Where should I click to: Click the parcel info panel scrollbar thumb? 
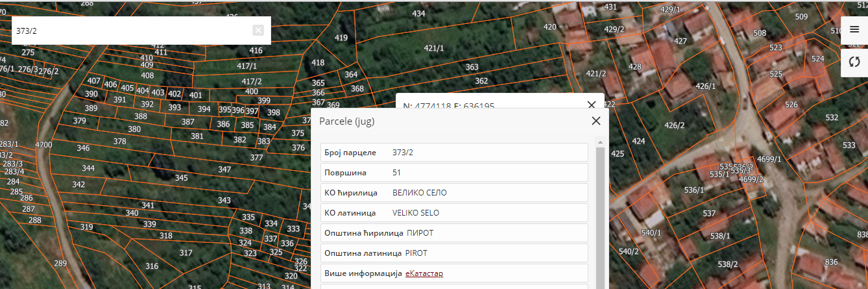pos(600,214)
